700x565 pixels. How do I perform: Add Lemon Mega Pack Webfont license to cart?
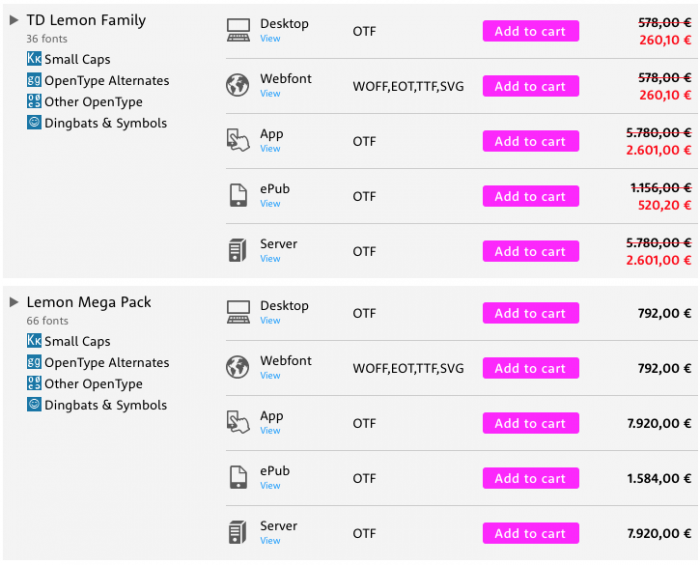pyautogui.click(x=531, y=368)
